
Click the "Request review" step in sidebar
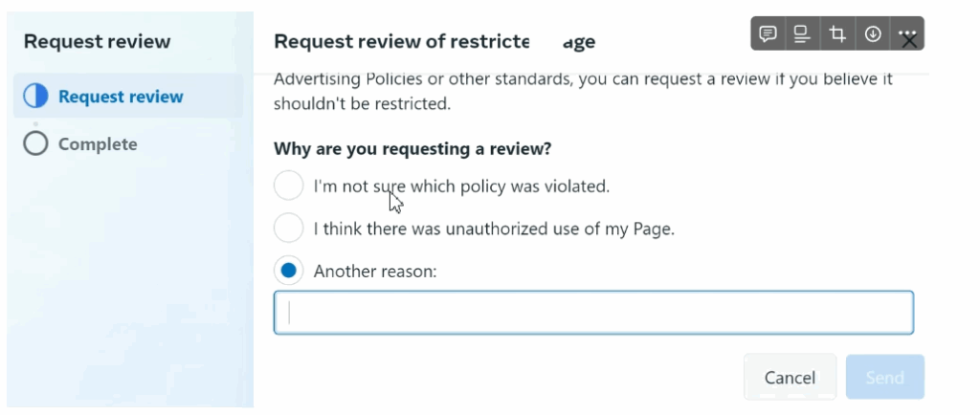point(121,97)
